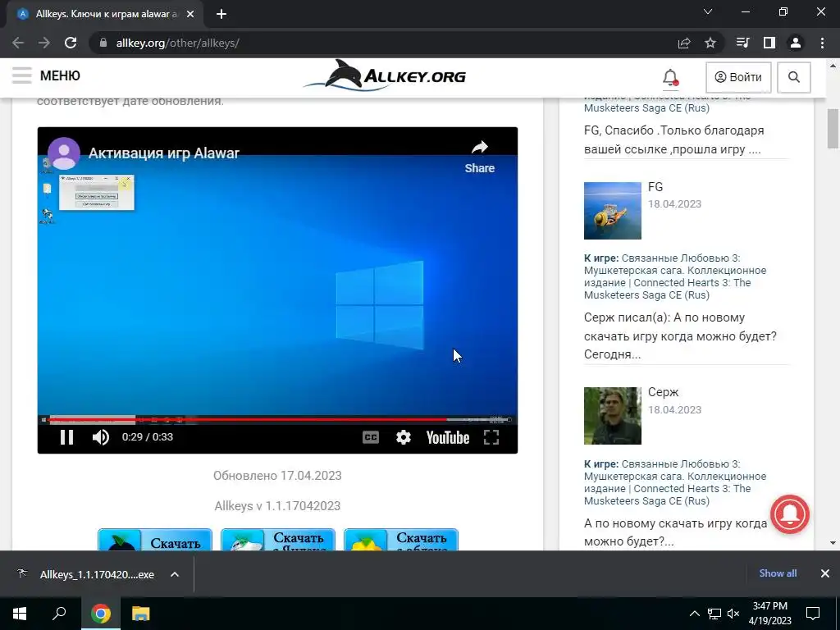
Task: Open Chrome three-dot menu
Action: coord(822,43)
